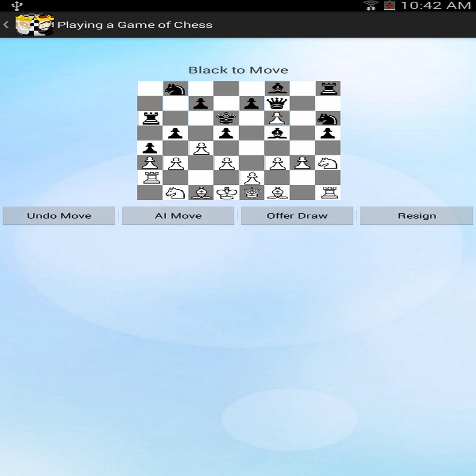The width and height of the screenshot is (476, 476).
Task: Tap the chess app logo in the header
Action: (x=35, y=25)
